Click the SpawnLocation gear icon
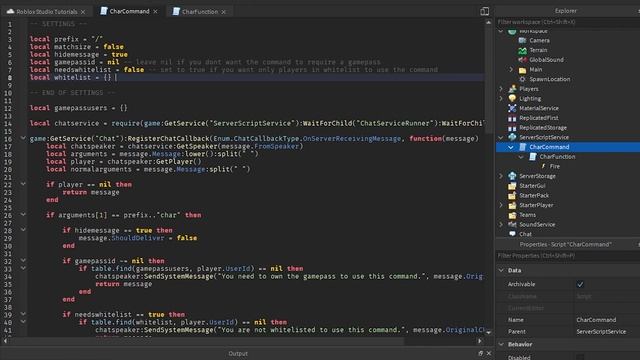The height and width of the screenshot is (360, 640). (522, 79)
